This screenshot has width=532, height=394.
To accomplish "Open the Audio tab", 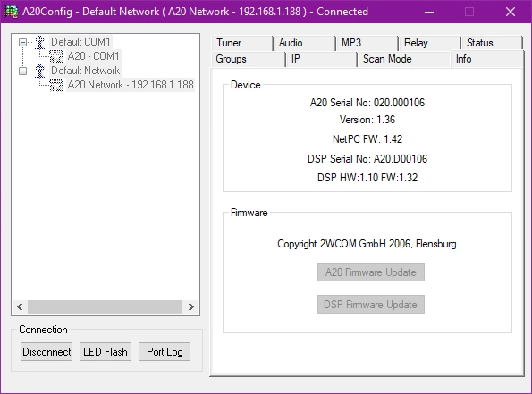I will click(304, 43).
